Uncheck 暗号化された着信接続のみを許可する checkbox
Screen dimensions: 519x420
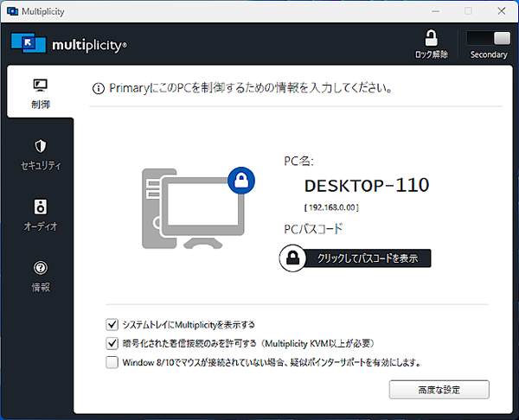(x=112, y=344)
